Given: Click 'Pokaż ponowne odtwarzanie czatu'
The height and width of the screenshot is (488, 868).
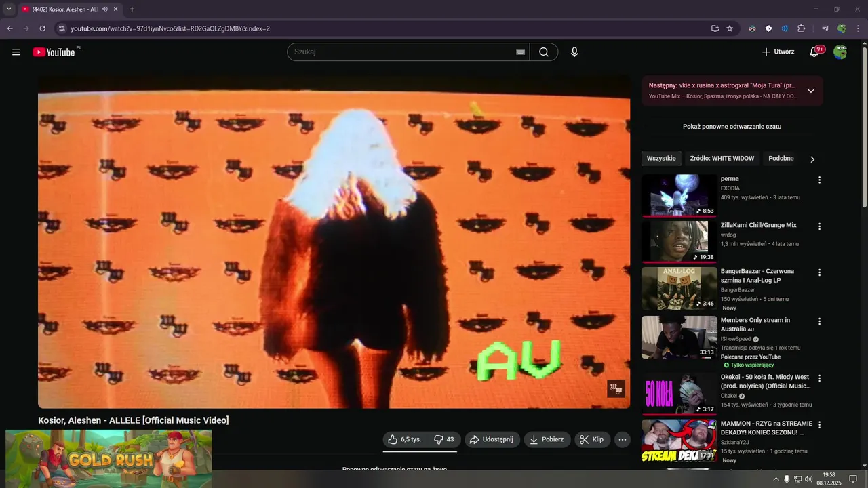Looking at the screenshot, I should coord(732,127).
